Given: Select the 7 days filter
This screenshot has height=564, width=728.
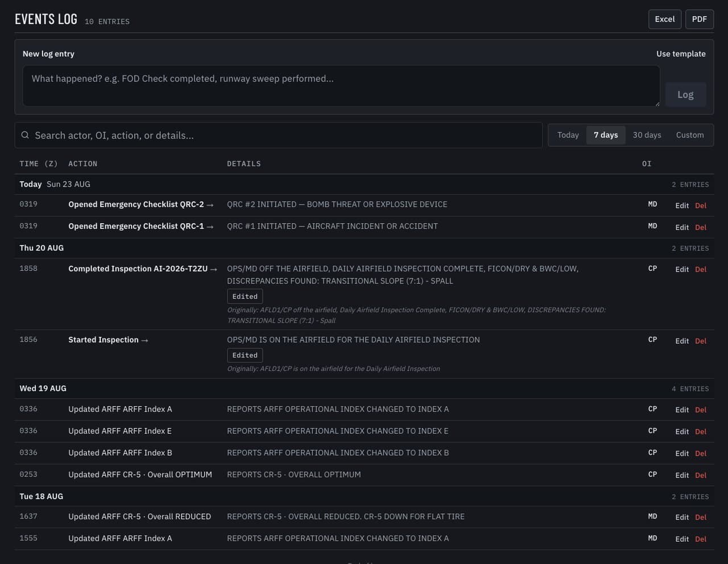Looking at the screenshot, I should click(x=606, y=135).
